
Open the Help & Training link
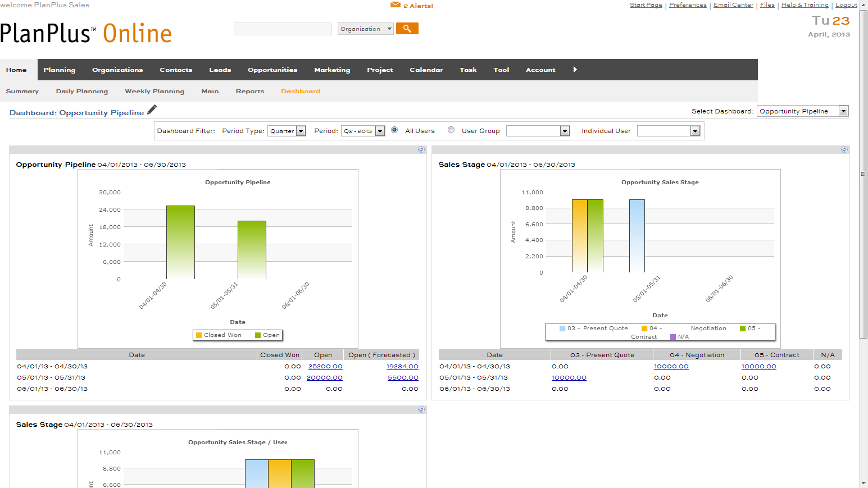point(805,5)
